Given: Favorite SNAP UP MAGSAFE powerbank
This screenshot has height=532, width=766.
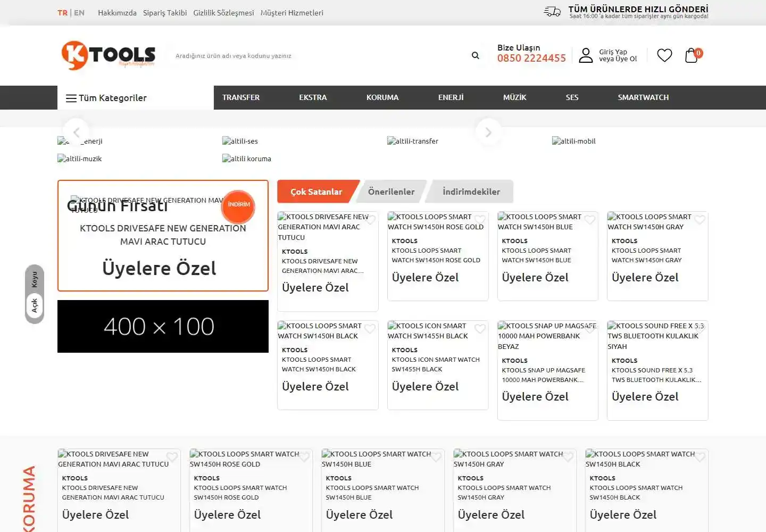Looking at the screenshot, I should (x=590, y=329).
